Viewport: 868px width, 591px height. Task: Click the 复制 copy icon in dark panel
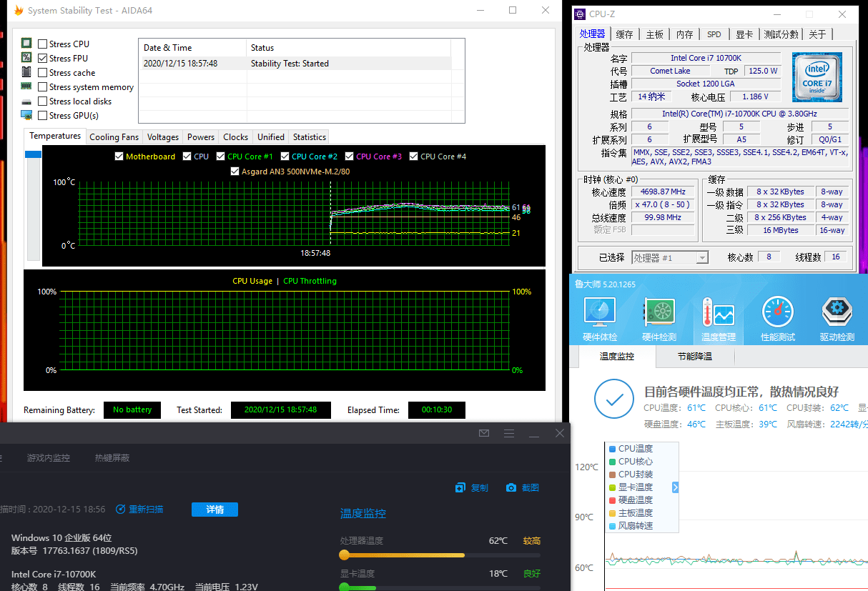[x=460, y=487]
